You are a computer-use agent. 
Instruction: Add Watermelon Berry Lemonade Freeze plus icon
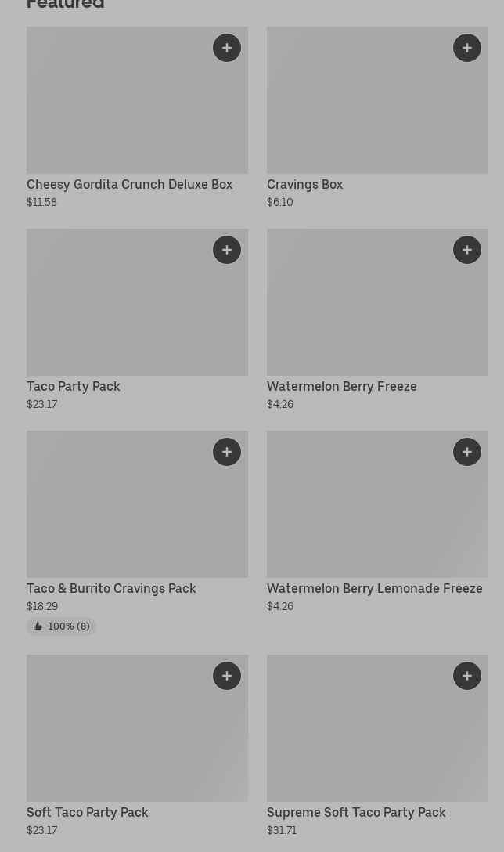467,452
